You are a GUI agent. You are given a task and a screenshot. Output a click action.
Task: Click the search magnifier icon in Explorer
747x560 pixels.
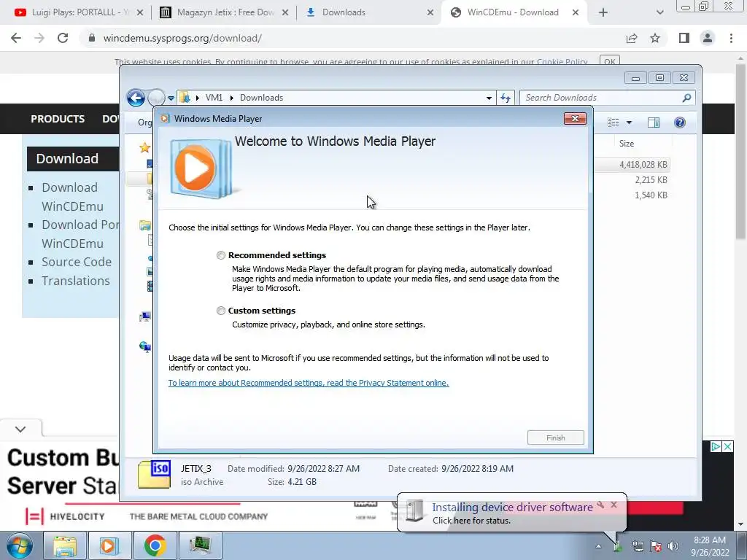tap(686, 98)
